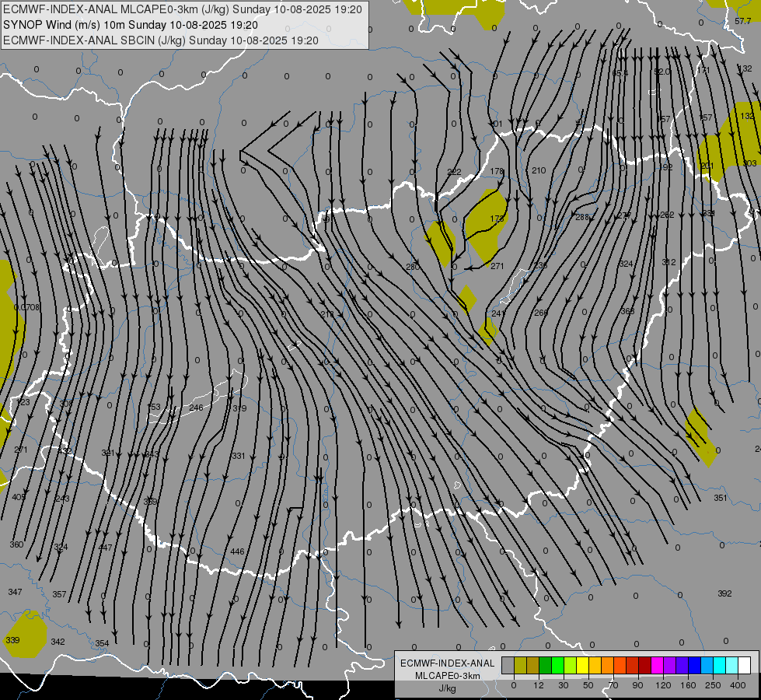Screen dimensions: 761x700
Task: Click the 213 map value
Action: coord(327,314)
